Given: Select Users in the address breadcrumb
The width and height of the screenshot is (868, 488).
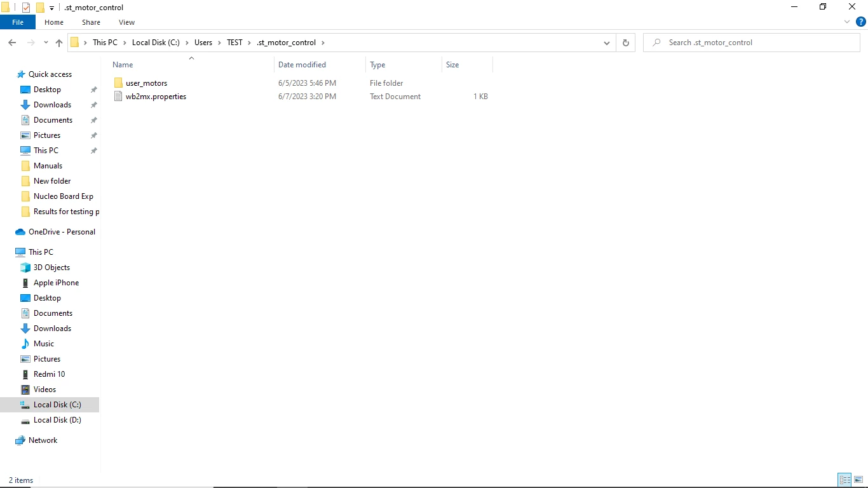Looking at the screenshot, I should 203,43.
